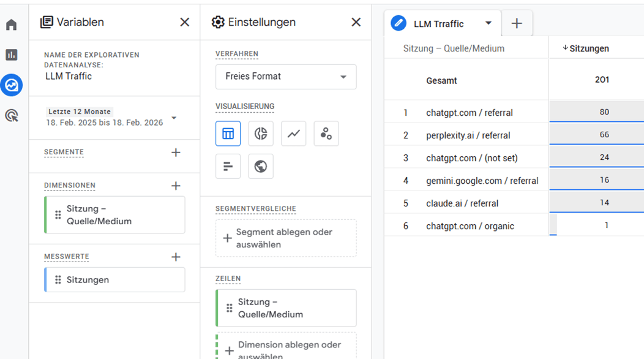Close the Einstellungen panel
The width and height of the screenshot is (644, 359).
pos(356,22)
